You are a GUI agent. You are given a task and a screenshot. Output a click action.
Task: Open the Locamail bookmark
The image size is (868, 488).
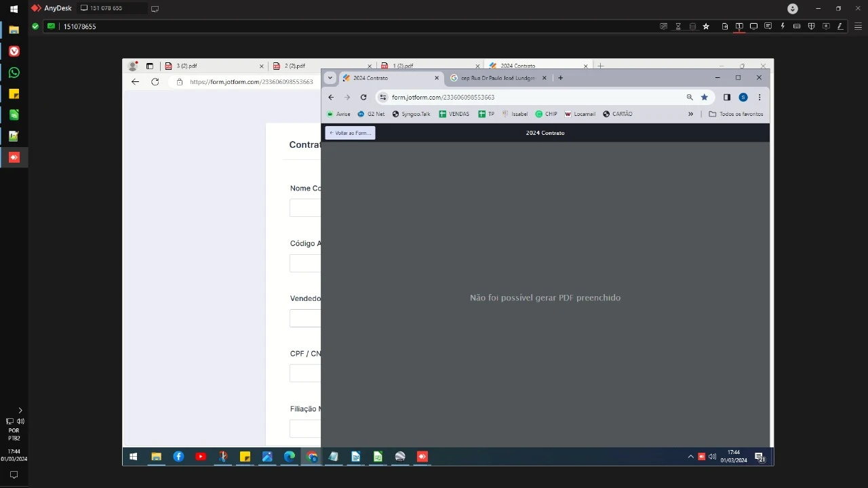click(x=580, y=114)
